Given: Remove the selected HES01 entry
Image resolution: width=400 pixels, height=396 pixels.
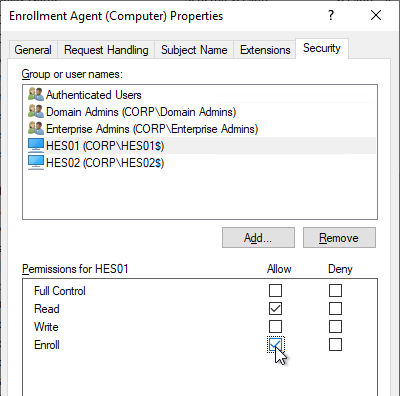Looking at the screenshot, I should (339, 238).
